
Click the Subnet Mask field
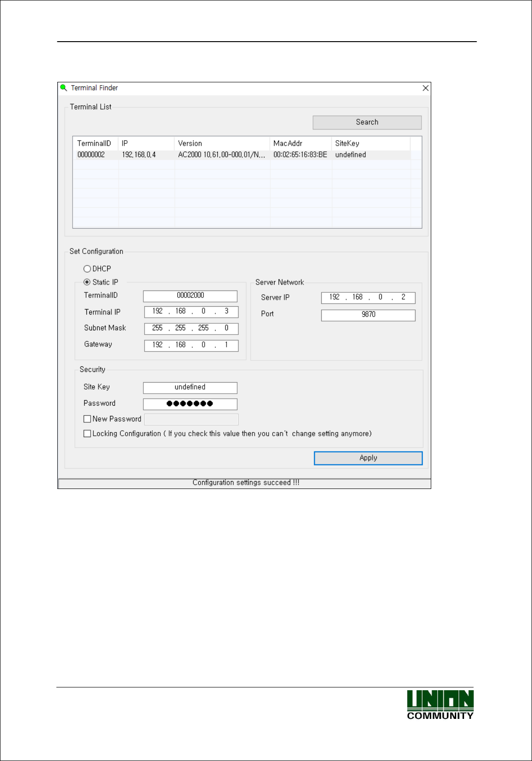click(191, 328)
